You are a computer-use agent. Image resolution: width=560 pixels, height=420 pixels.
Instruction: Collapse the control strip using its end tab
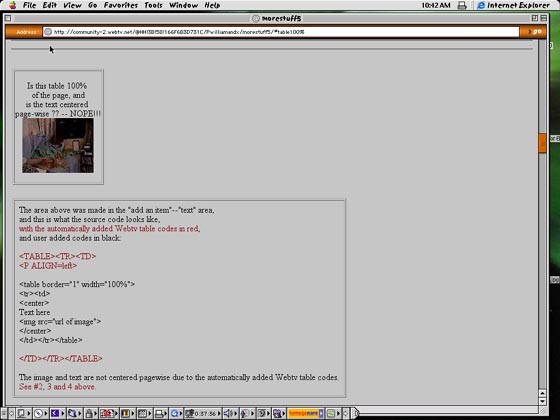[x=355, y=414]
